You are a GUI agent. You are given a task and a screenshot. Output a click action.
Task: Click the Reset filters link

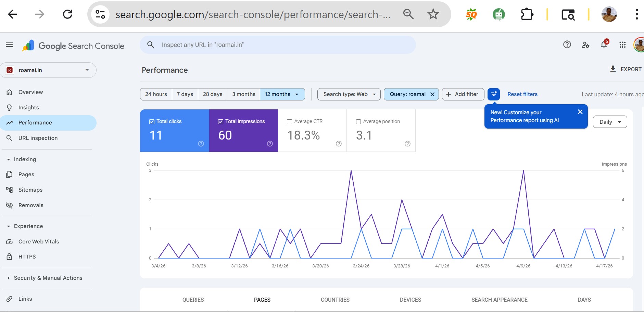tap(522, 94)
